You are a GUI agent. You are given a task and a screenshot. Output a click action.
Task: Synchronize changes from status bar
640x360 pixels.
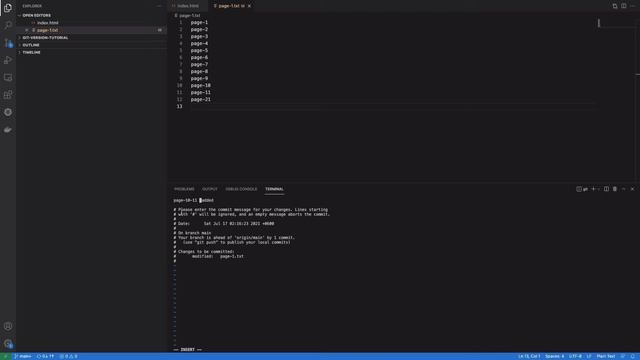(x=45, y=356)
